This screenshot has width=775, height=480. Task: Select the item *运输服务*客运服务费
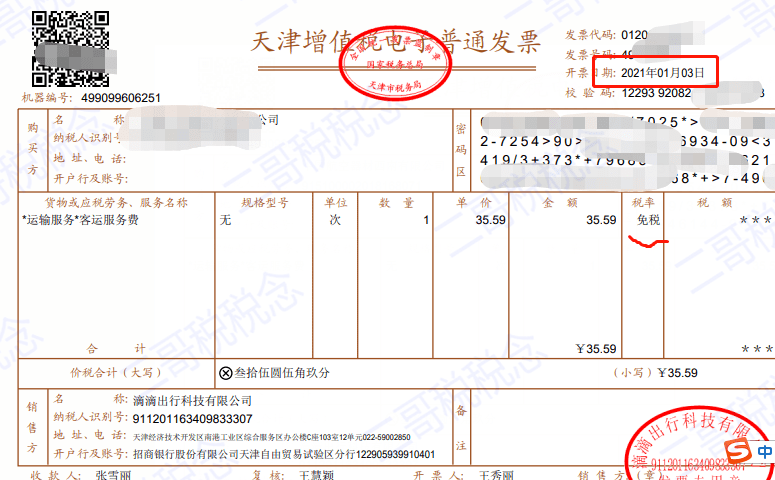(80, 220)
